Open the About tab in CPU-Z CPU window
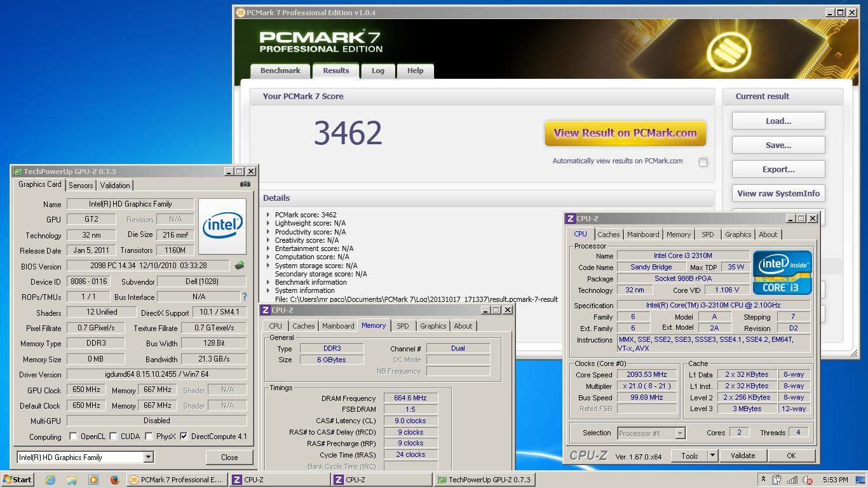 click(768, 234)
